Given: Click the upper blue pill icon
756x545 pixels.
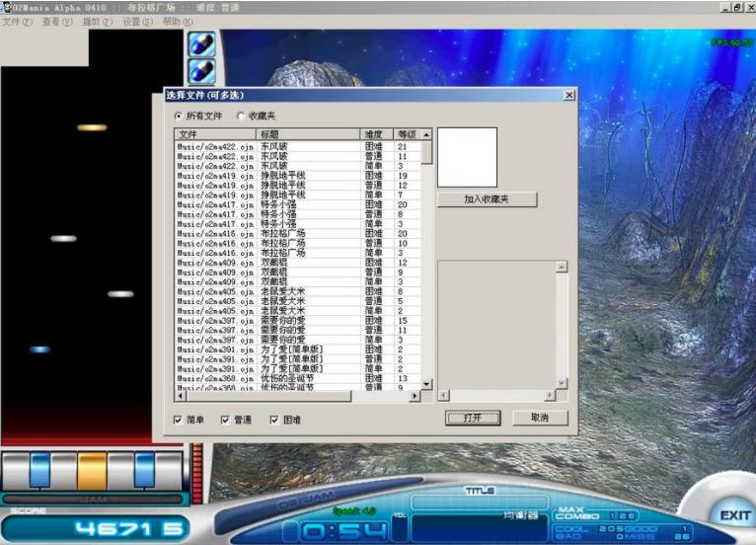Looking at the screenshot, I should (201, 43).
